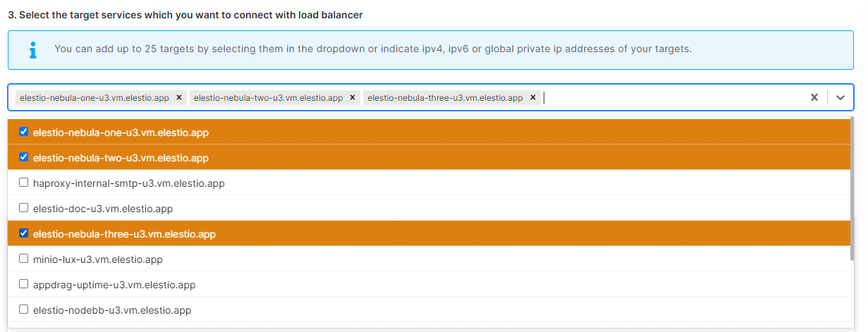Viewport: 868px width, 332px height.
Task: Remove the elestio-nebula-three chip from the selection
Action: click(x=533, y=98)
